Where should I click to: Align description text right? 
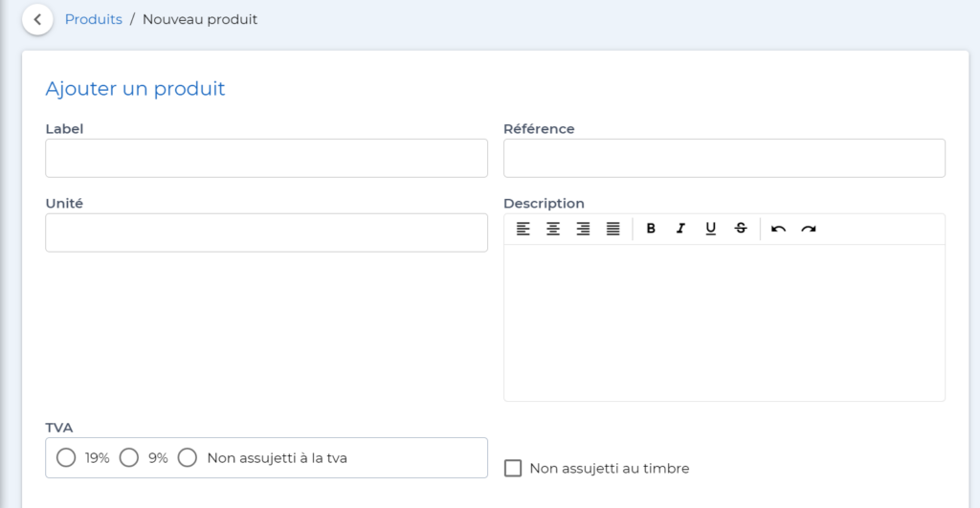pos(583,229)
